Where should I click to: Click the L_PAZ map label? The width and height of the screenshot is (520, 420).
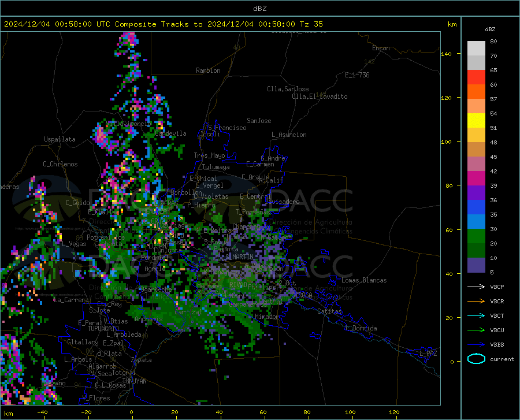pyautogui.click(x=428, y=354)
